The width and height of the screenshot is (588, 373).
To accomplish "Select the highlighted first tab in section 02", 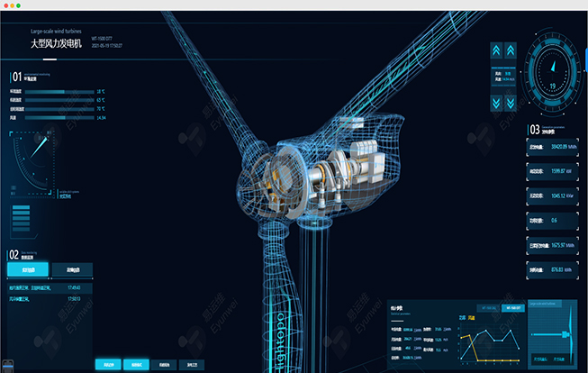I will 28,268.
